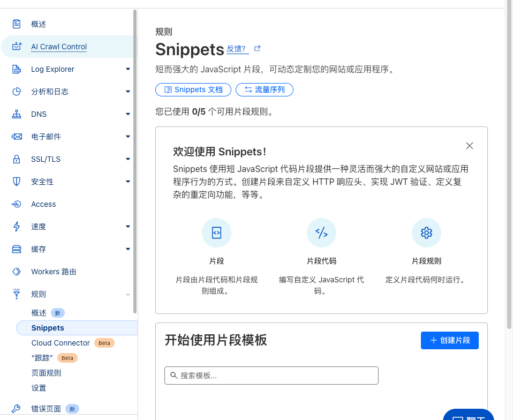Click the 电子邮件 envelope icon
Image resolution: width=513 pixels, height=420 pixels.
(17, 137)
